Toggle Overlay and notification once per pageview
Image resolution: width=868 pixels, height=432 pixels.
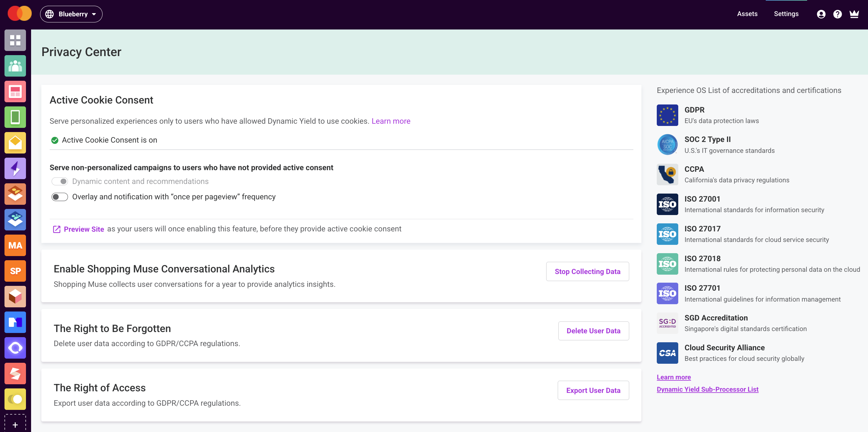(x=60, y=197)
